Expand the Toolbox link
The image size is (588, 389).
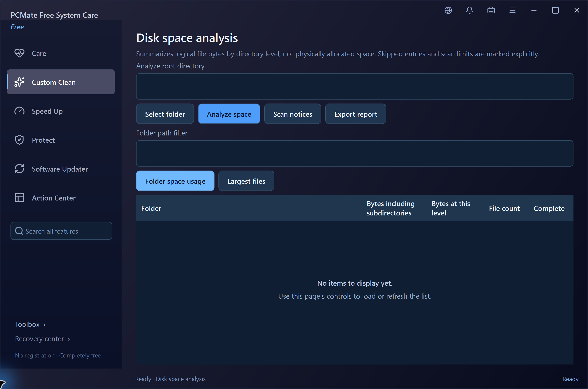(30, 324)
